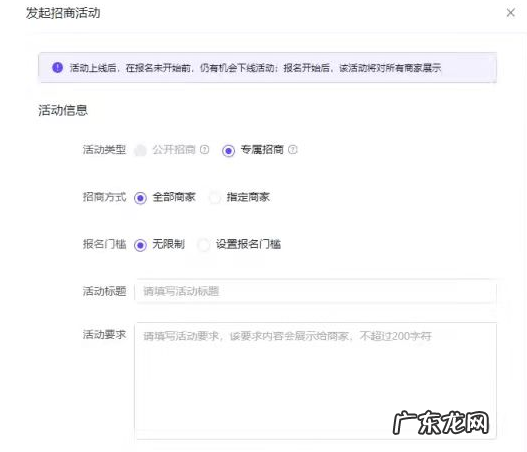Close the 发起招商活动 dialog

[x=511, y=13]
